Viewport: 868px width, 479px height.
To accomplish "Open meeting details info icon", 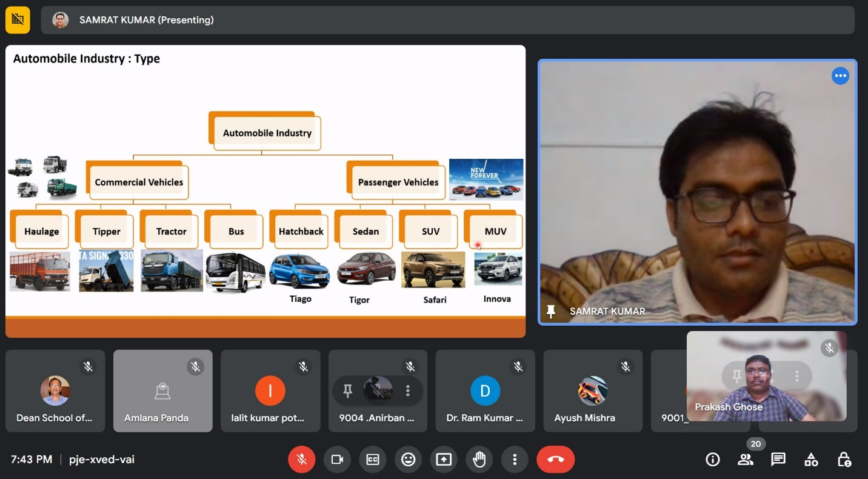I will click(x=713, y=460).
